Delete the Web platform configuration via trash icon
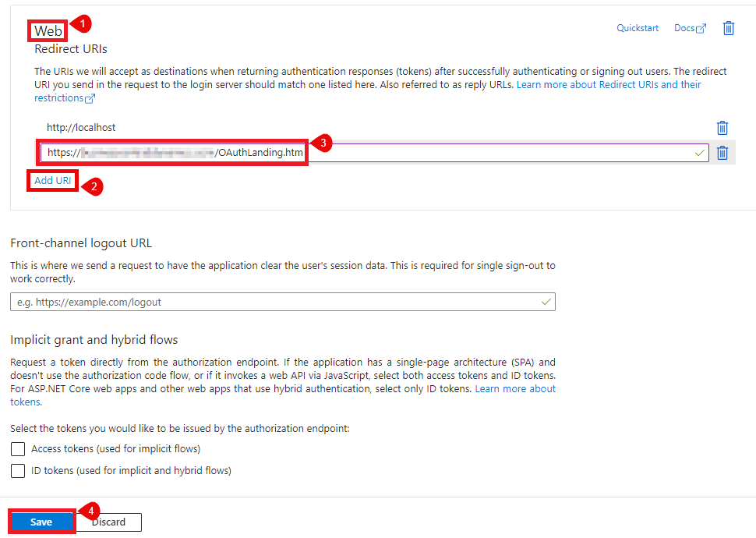 tap(729, 28)
